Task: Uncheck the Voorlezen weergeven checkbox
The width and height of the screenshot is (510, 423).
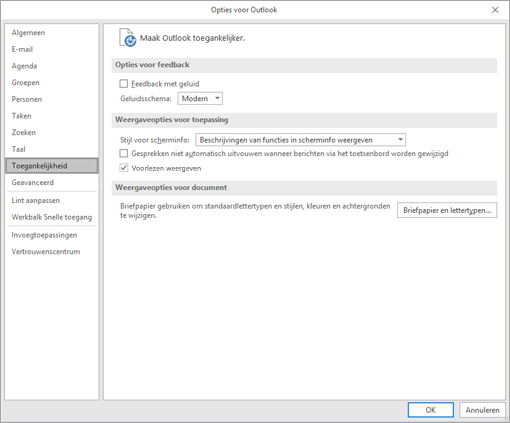Action: point(124,168)
